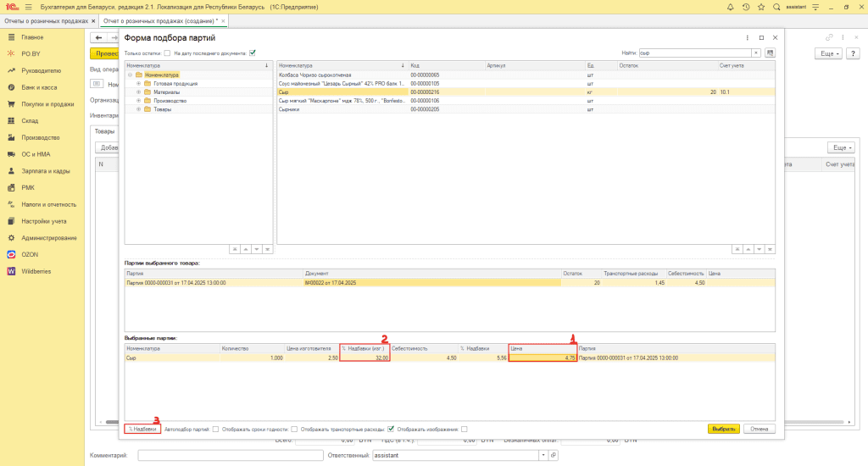Screen dimensions: 868x466
Task: Open the upper Еще dropdown menu
Action: (829, 53)
